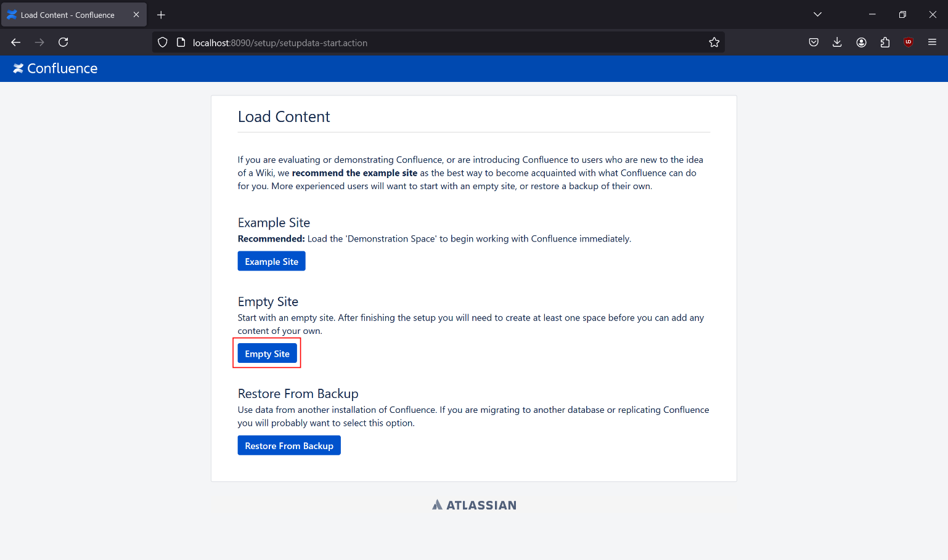Open the Extensions puzzle icon

885,43
